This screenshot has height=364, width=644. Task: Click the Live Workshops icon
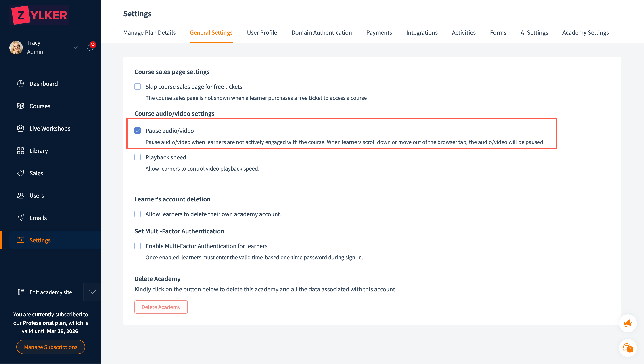(21, 128)
